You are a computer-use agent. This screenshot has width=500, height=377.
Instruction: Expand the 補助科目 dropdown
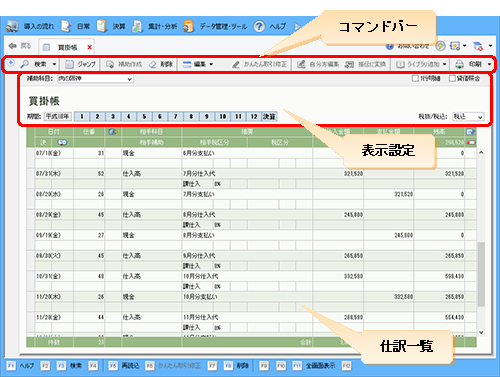[129, 79]
